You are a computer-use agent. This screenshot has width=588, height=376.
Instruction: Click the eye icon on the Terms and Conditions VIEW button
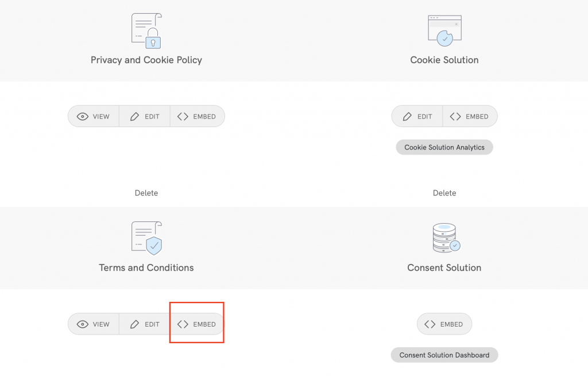[82, 324]
